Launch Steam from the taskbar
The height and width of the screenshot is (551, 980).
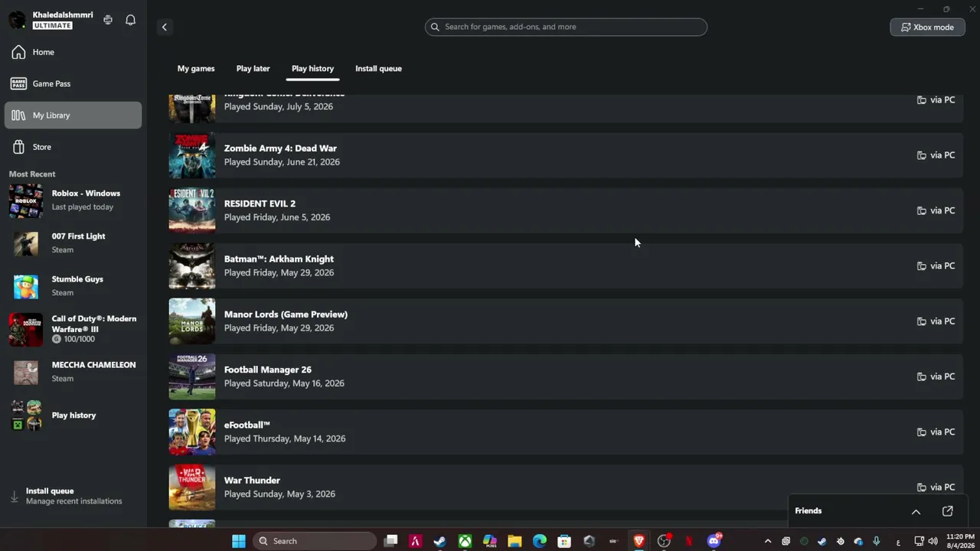[x=440, y=541]
